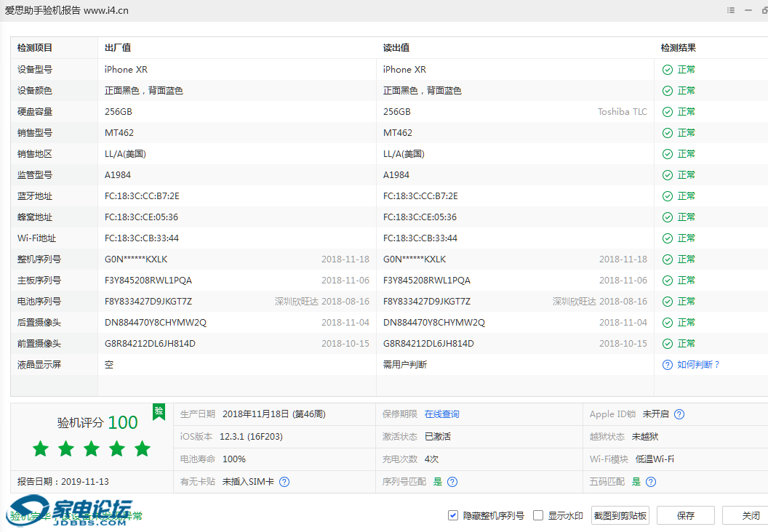Click check icon in 销售型号 row
This screenshot has height=532, width=768.
pos(667,133)
